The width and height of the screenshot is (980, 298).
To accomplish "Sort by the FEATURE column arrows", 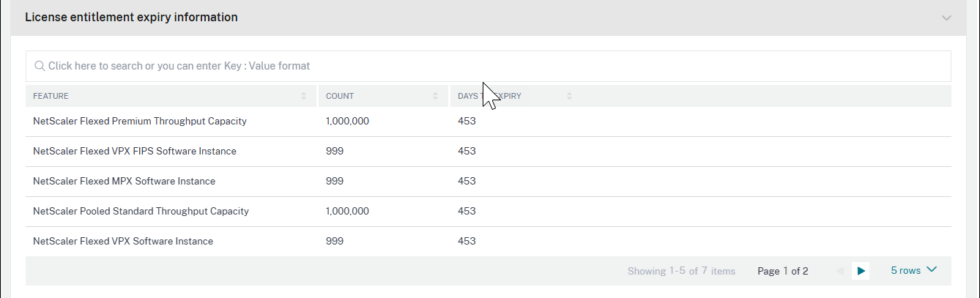I will point(303,96).
